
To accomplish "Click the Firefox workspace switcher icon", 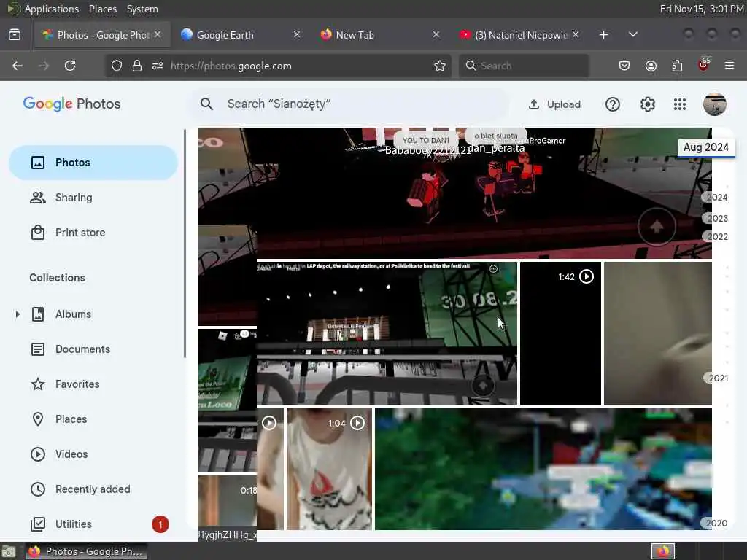I will 662,551.
